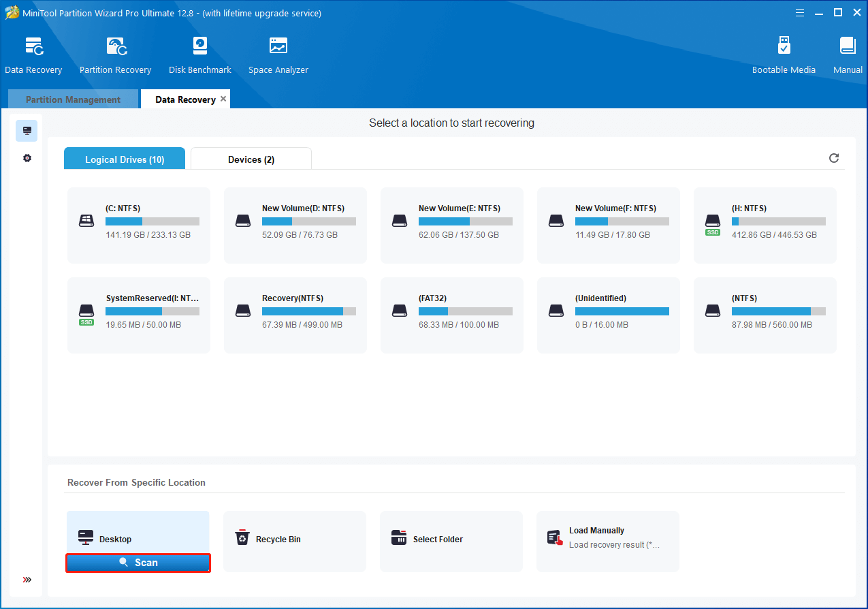Click the Recovery(NTFS) drive icon
868x609 pixels.
243,311
